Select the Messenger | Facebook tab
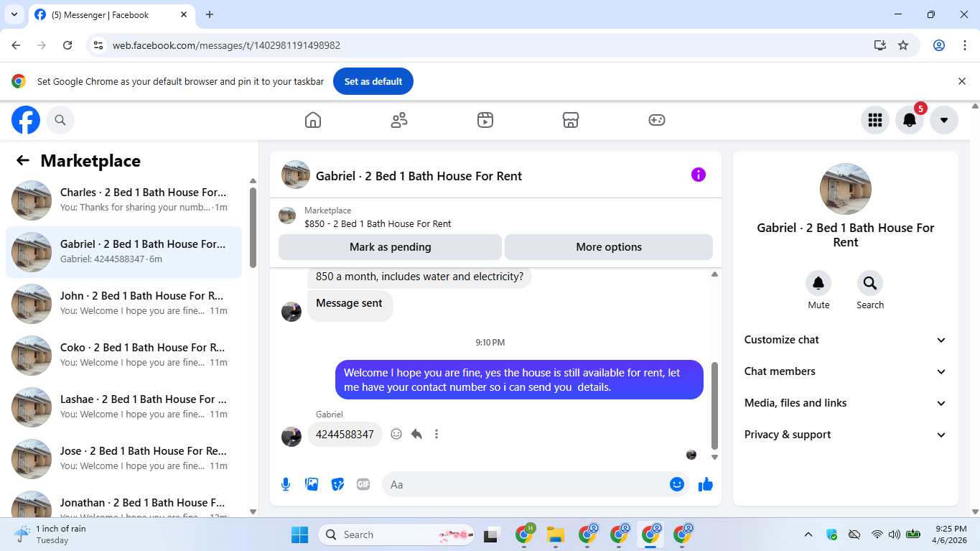This screenshot has width=980, height=551. coord(112,14)
